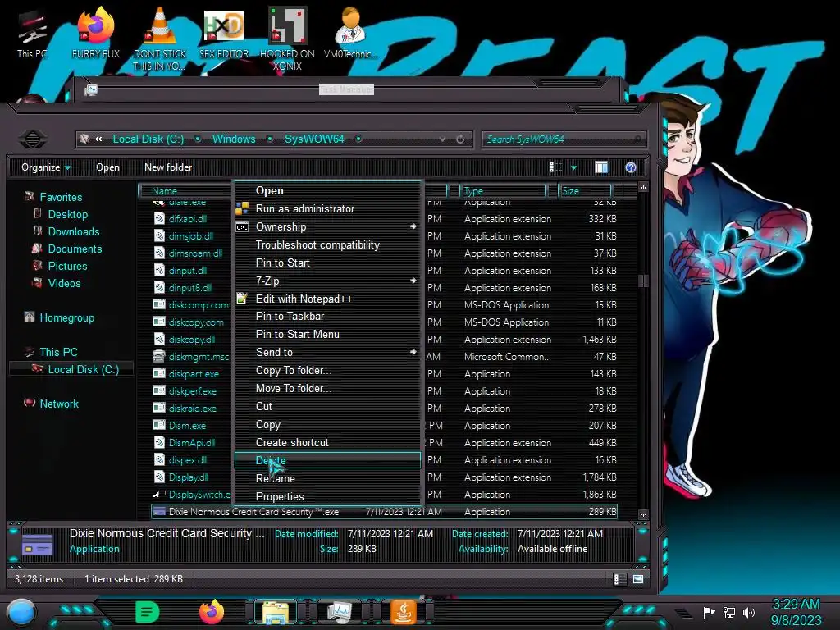Viewport: 840px width, 630px height.
Task: Choose Run as administrator
Action: pyautogui.click(x=327, y=209)
